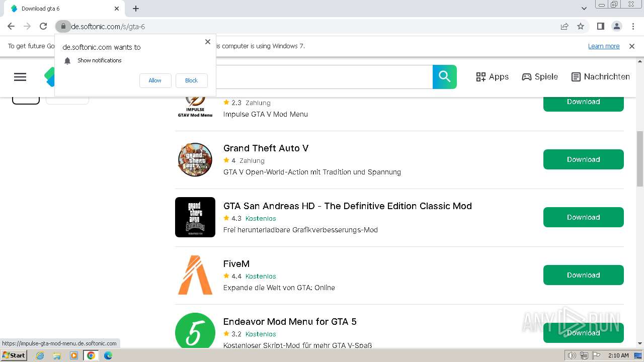Open the Apps section
The height and width of the screenshot is (362, 644).
(492, 77)
